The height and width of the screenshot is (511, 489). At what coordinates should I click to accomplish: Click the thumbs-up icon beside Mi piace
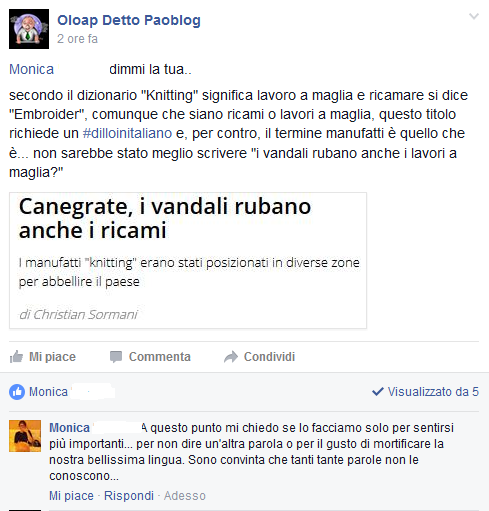point(16,357)
